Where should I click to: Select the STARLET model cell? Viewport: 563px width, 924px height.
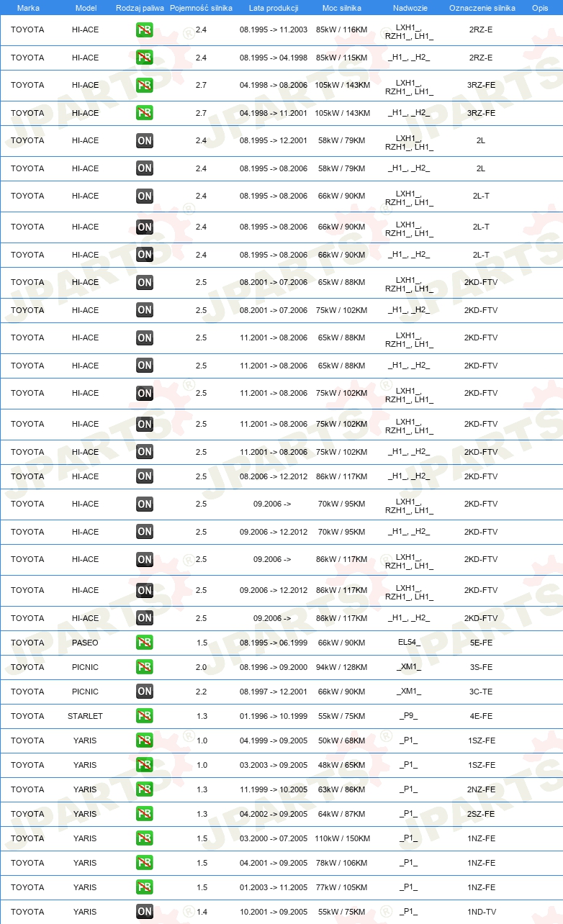pos(85,716)
